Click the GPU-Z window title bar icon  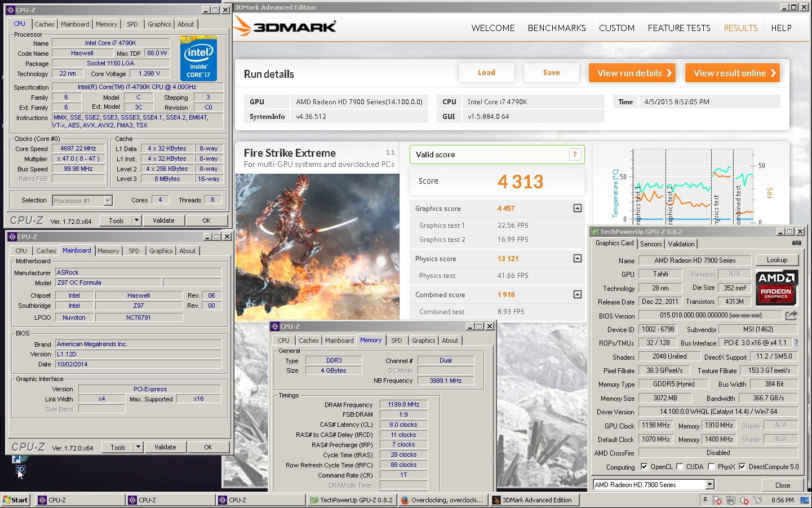[595, 232]
